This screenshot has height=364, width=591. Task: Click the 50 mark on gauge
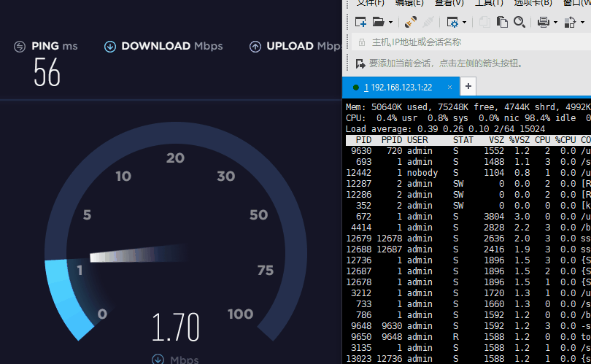[x=258, y=215]
